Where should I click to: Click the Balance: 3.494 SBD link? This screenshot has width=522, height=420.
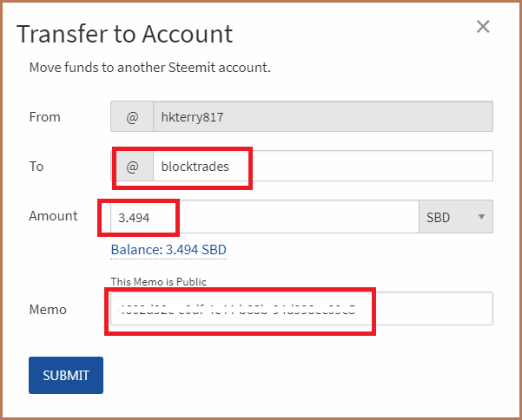(168, 250)
